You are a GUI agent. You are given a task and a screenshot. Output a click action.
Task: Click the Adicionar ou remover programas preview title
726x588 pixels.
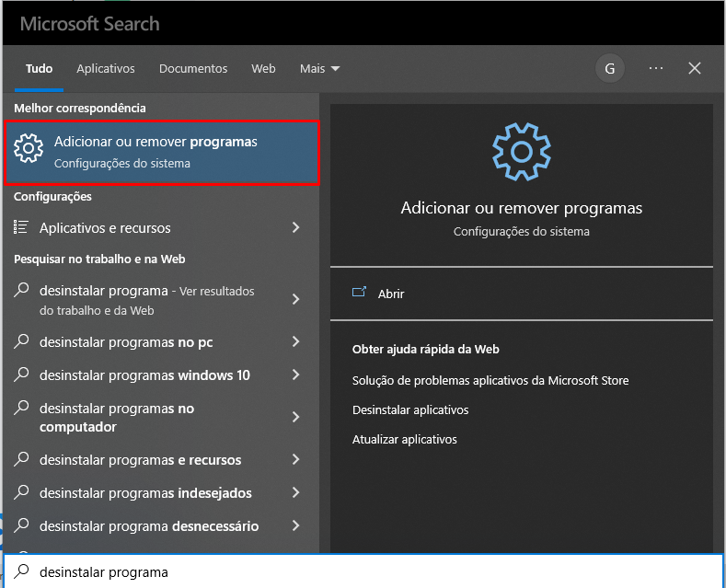point(522,208)
